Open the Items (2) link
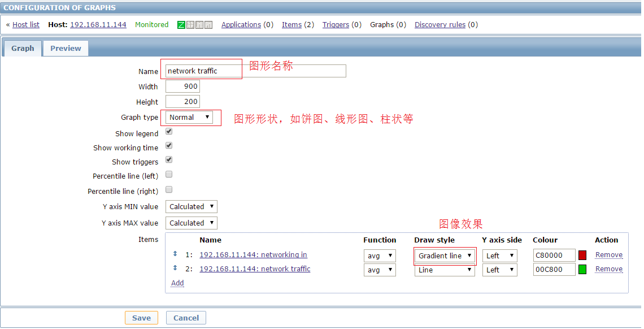This screenshot has width=644, height=329. coord(291,25)
